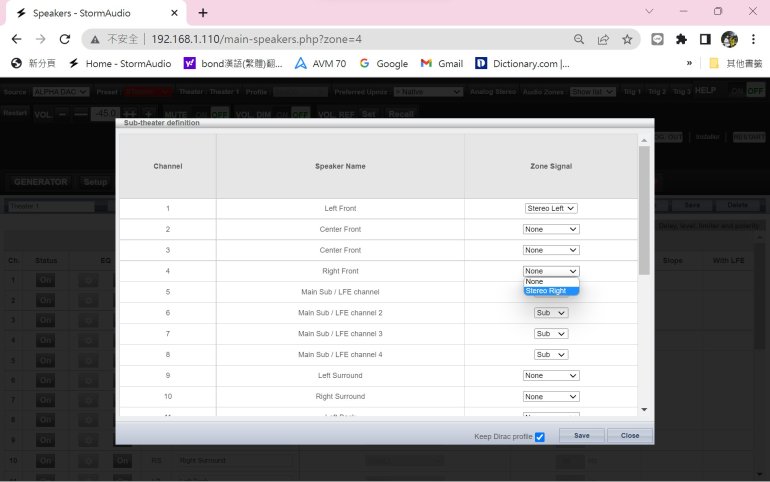The image size is (770, 482).
Task: Bookmark this page using the star icon
Action: pos(627,39)
